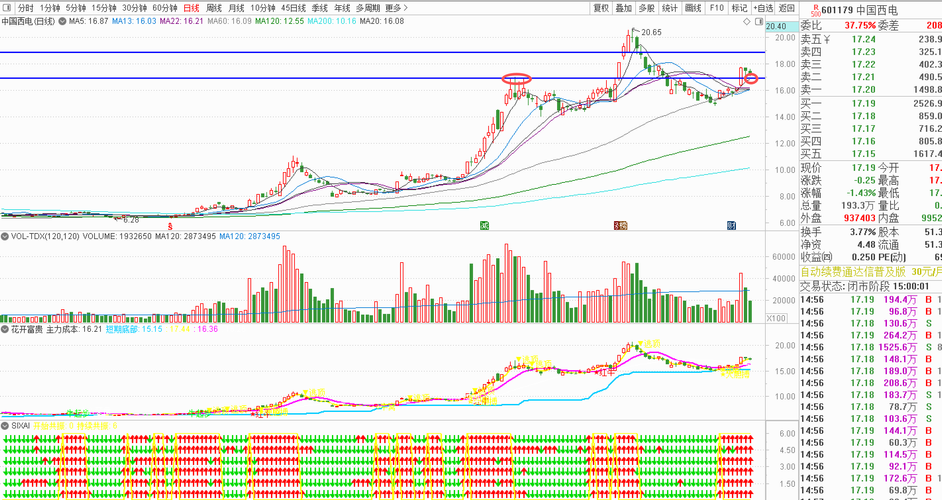Click the 卖一 price 17.20

[x=863, y=90]
